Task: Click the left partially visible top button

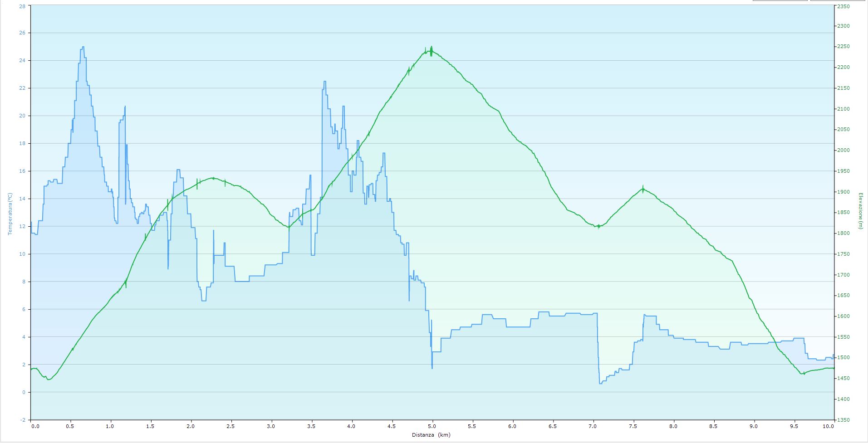Action: [x=780, y=0]
